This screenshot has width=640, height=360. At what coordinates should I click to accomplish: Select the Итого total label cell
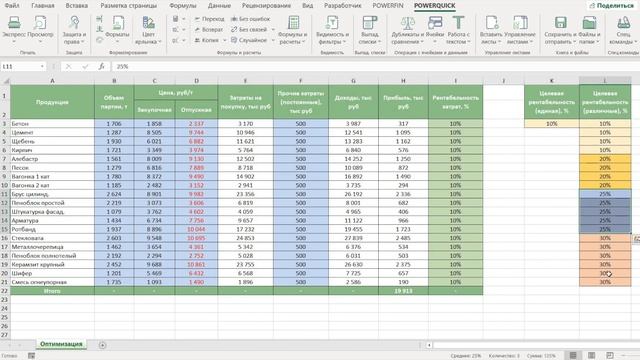coord(52,291)
